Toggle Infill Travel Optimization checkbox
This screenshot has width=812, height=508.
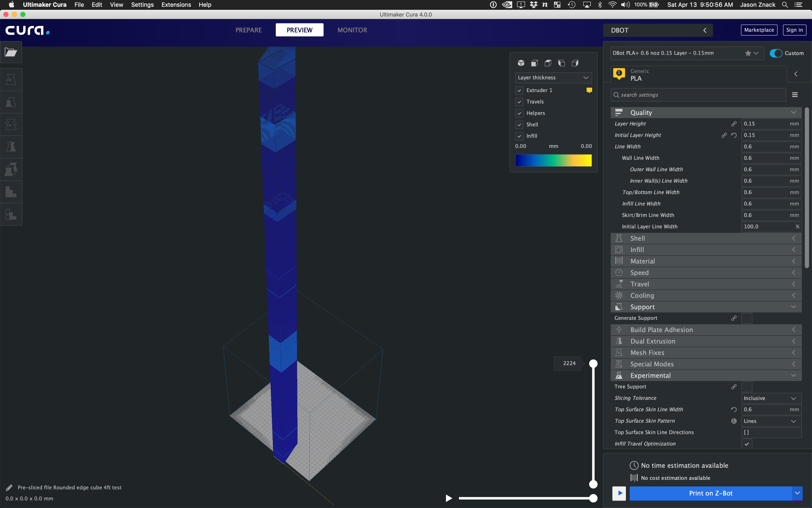(747, 443)
